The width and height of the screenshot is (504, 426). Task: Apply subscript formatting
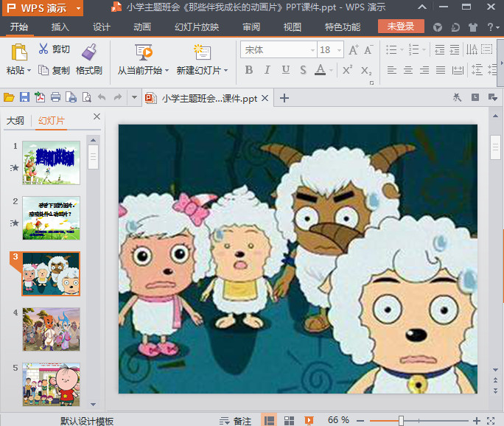tap(365, 70)
